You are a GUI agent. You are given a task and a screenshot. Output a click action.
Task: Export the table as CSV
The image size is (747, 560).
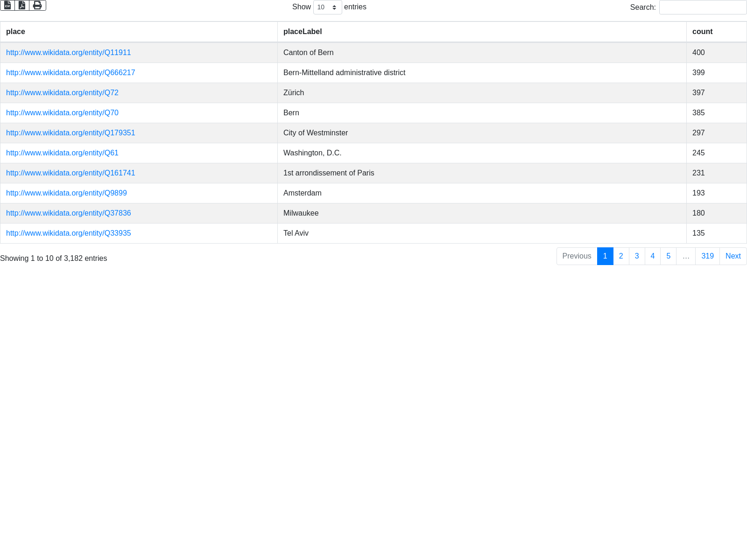click(7, 5)
